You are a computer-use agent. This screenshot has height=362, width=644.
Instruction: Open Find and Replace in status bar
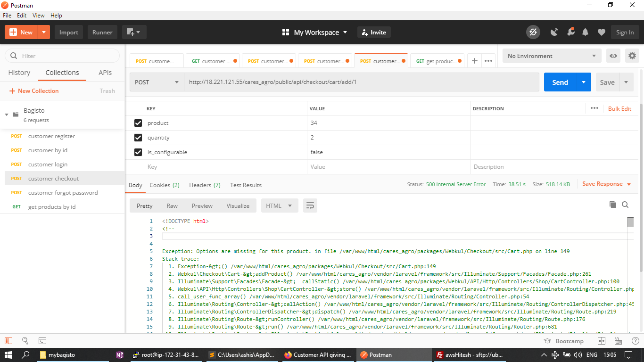tap(25, 341)
